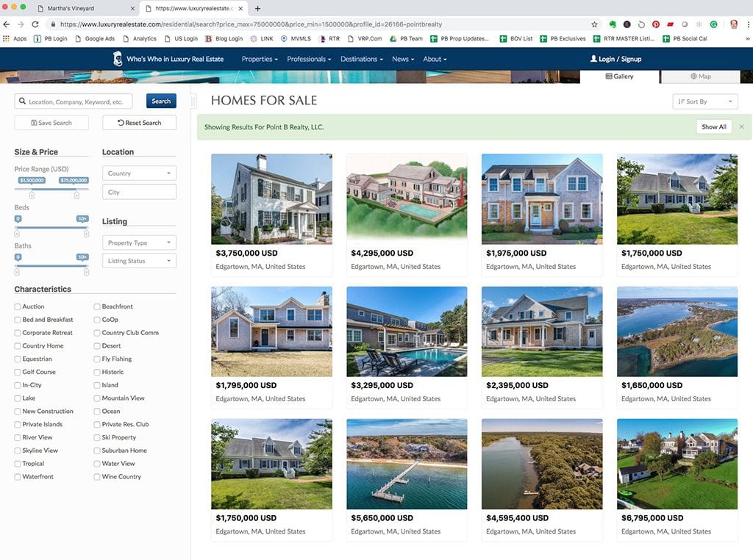This screenshot has height=560, width=753.
Task: Collapse the filters sidebar using the panel icon
Action: click(x=193, y=101)
